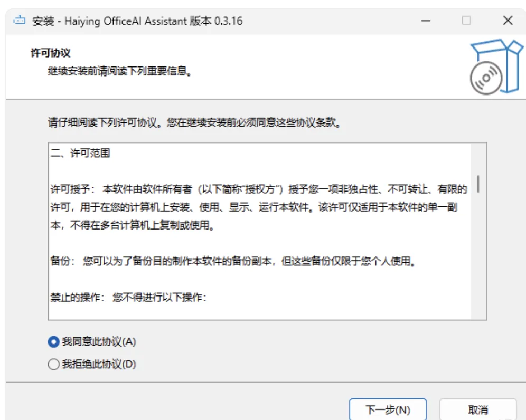526x420 pixels.
Task: Choose the 我拒绝此协议(D) option
Action: pyautogui.click(x=53, y=364)
